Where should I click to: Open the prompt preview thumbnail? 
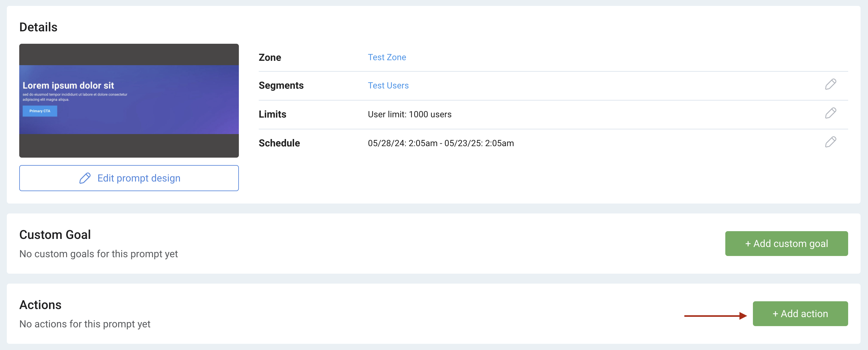click(129, 101)
